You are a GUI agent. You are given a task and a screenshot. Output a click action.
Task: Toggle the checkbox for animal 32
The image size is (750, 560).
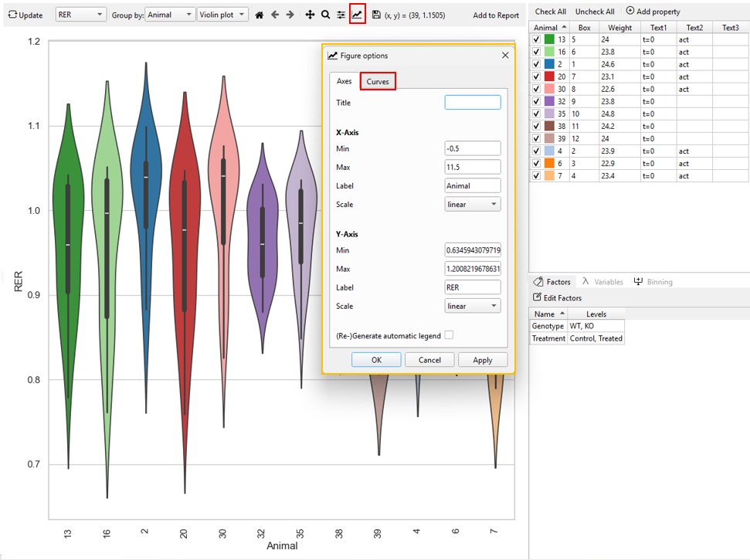537,101
